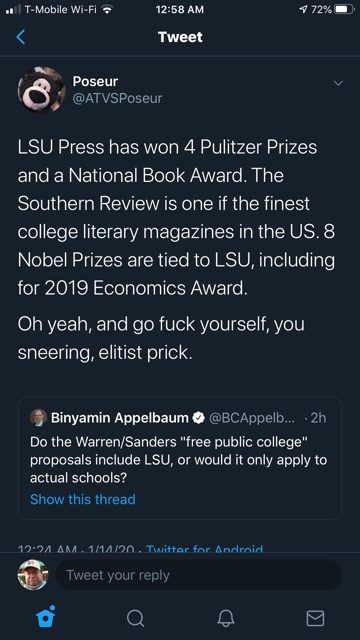
Task: Tap the Twitter for Android link
Action: pos(204,548)
